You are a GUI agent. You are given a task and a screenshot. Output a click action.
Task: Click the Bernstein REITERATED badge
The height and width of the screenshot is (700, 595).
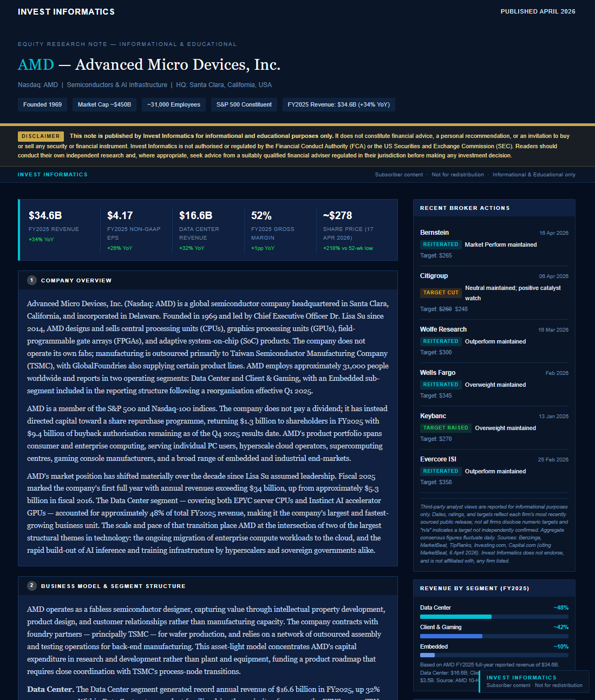click(x=441, y=245)
